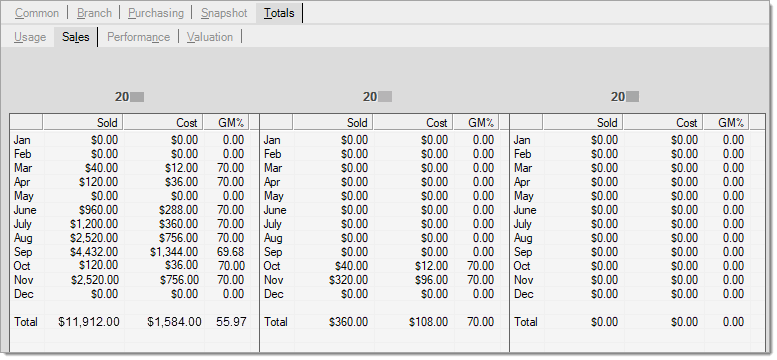Viewport: 777px width, 360px height.
Task: Click Cost column header in middle table
Action: 413,122
